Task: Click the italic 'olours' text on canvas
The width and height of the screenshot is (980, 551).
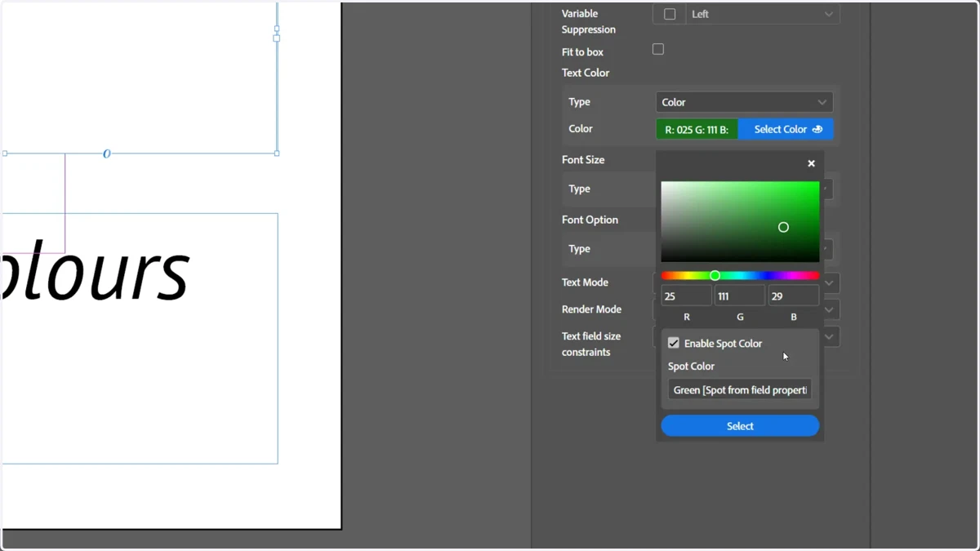Action: coord(95,273)
